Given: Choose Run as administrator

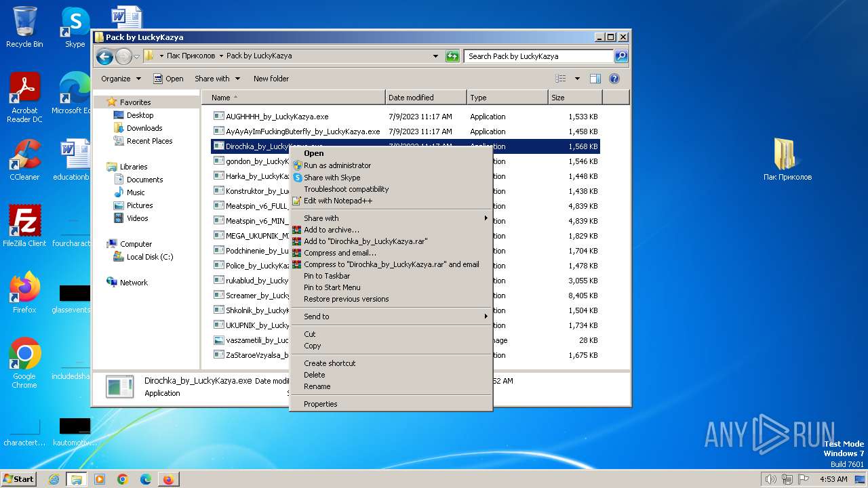Looking at the screenshot, I should point(391,165).
